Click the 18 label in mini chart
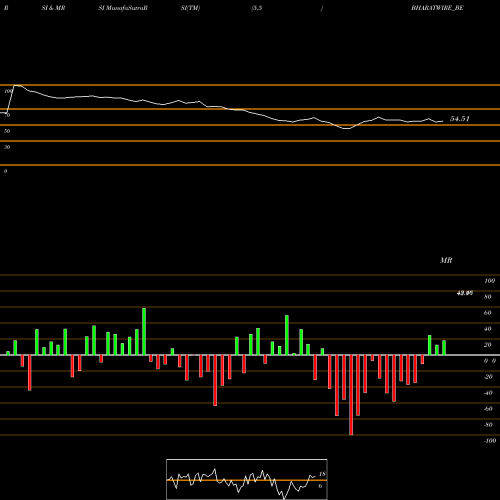This screenshot has height=500, width=500. 322,474
